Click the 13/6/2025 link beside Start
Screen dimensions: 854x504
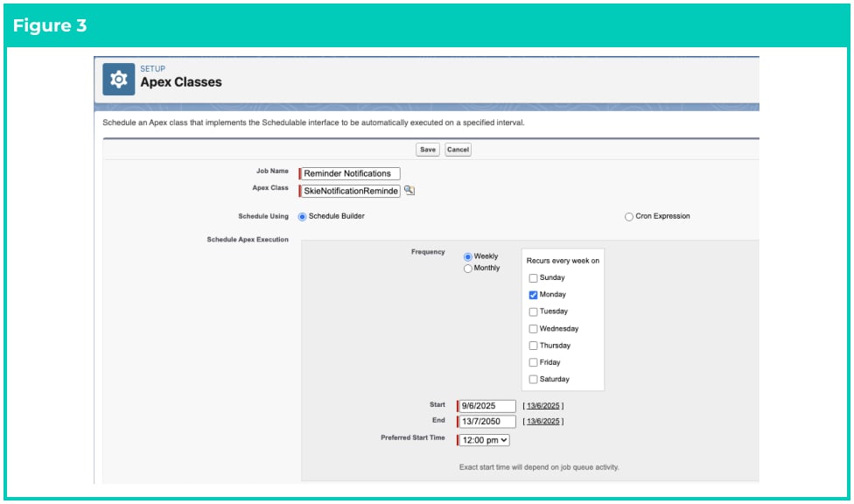[543, 406]
